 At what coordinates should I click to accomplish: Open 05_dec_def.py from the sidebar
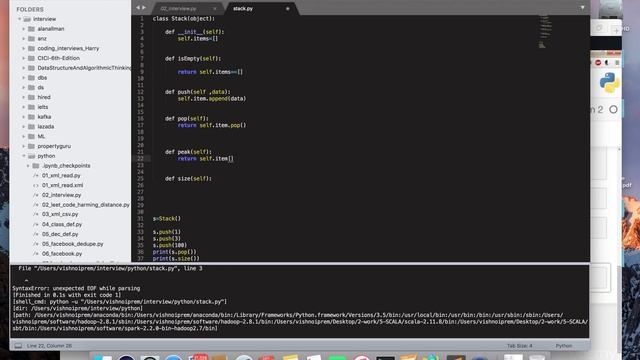click(x=60, y=234)
